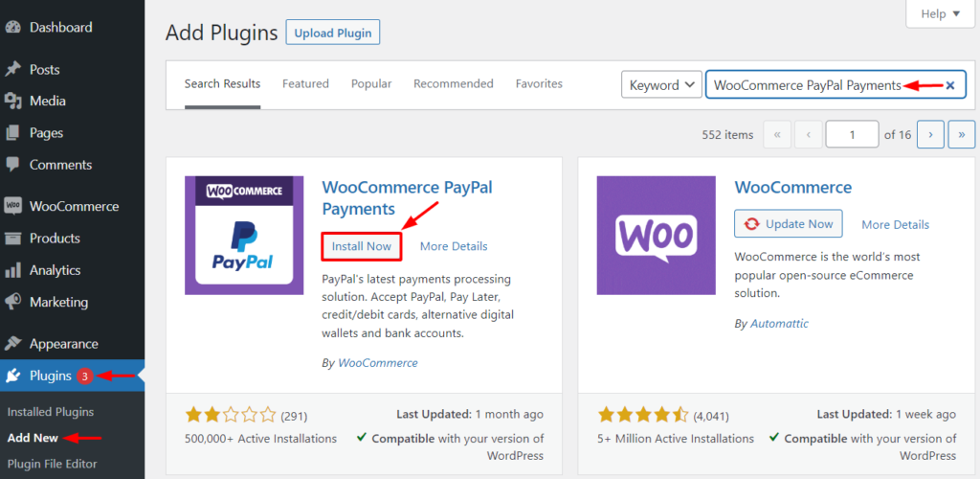
Task: Click "Last Updated: 1 week ago" text
Action: (x=886, y=414)
